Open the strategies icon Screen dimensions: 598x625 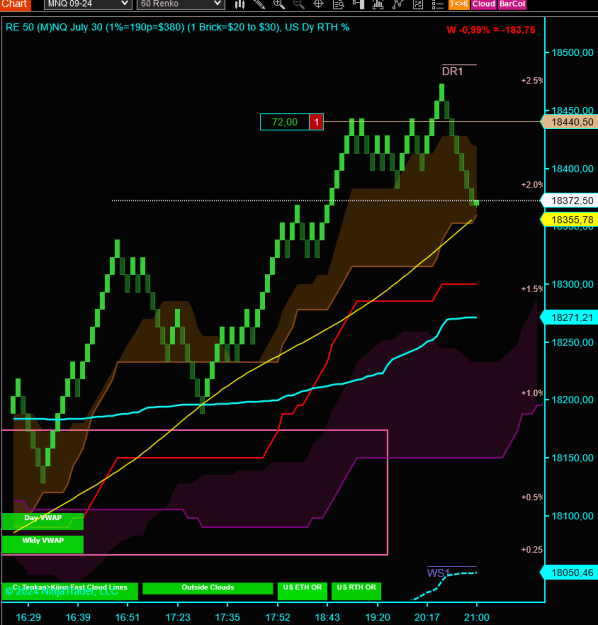(397, 4)
